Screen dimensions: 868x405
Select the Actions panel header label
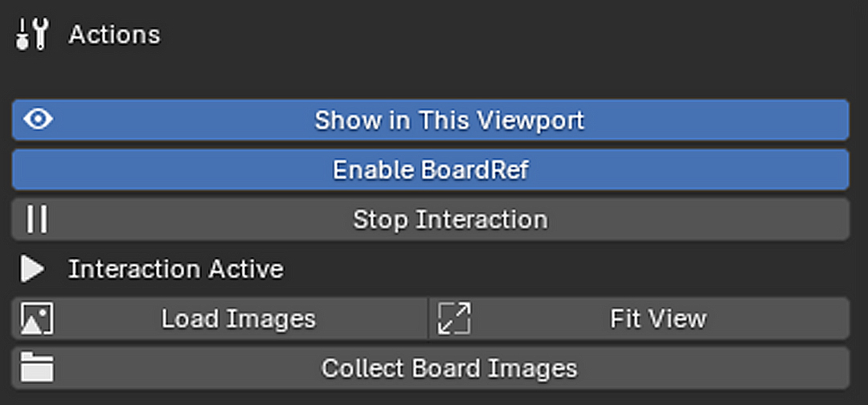pyautogui.click(x=114, y=35)
